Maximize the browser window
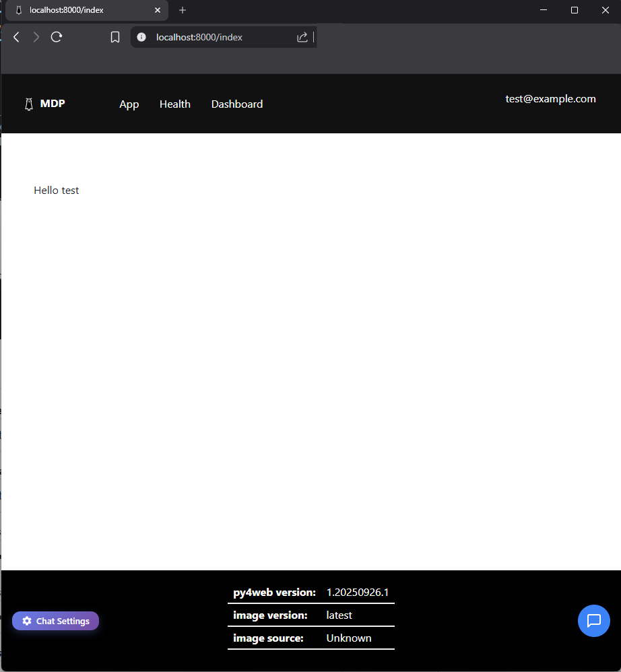Image resolution: width=621 pixels, height=672 pixels. [574, 10]
